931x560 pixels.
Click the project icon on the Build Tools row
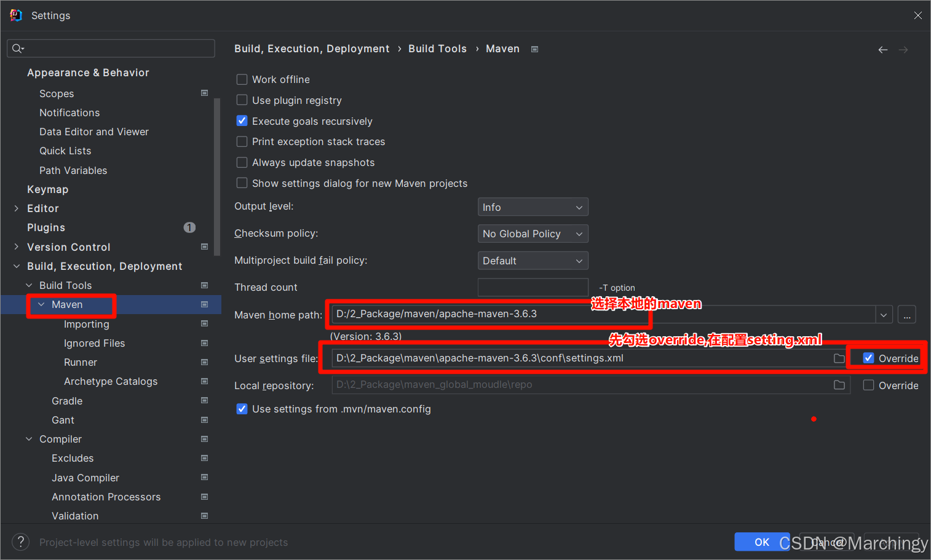click(x=205, y=285)
